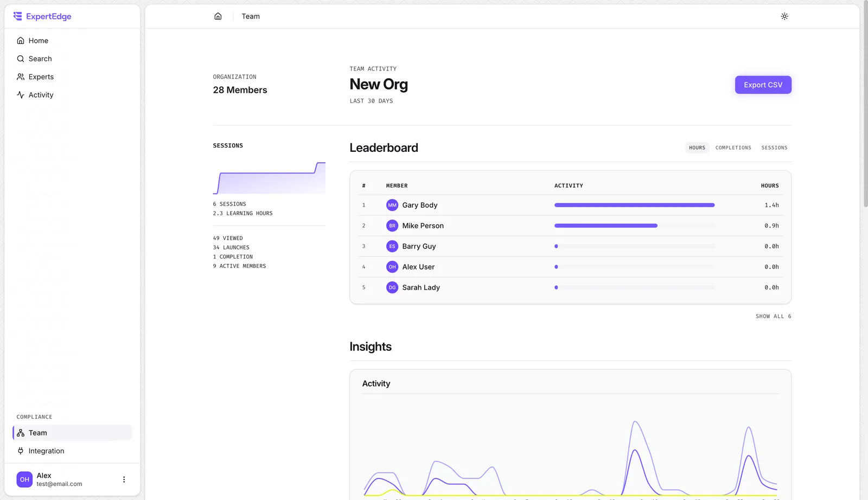Screen dimensions: 868x500
Task: Click the Show All 6 link
Action: tap(774, 316)
